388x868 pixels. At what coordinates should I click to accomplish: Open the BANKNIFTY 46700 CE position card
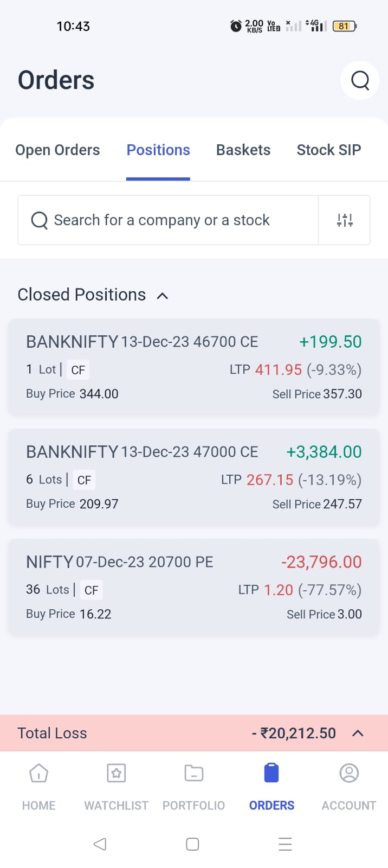(194, 367)
